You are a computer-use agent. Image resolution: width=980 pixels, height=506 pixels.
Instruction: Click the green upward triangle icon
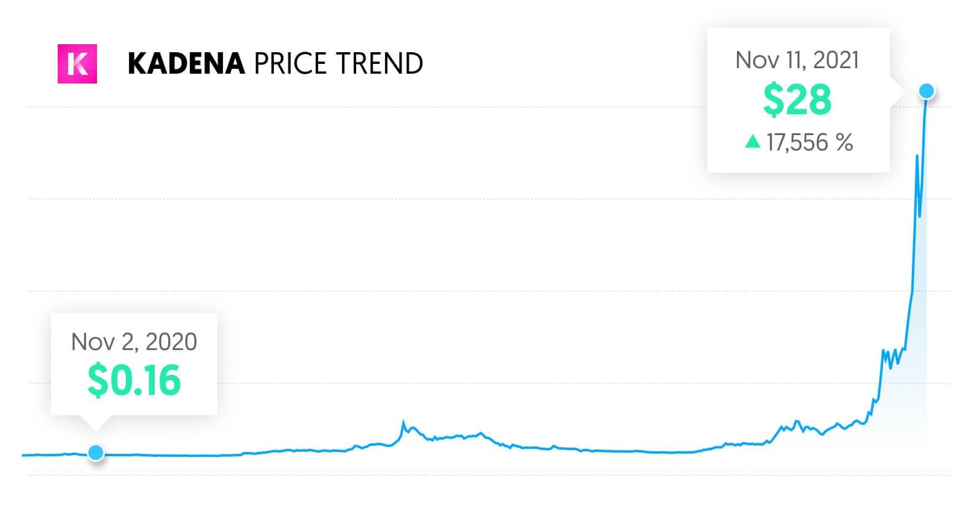(752, 142)
